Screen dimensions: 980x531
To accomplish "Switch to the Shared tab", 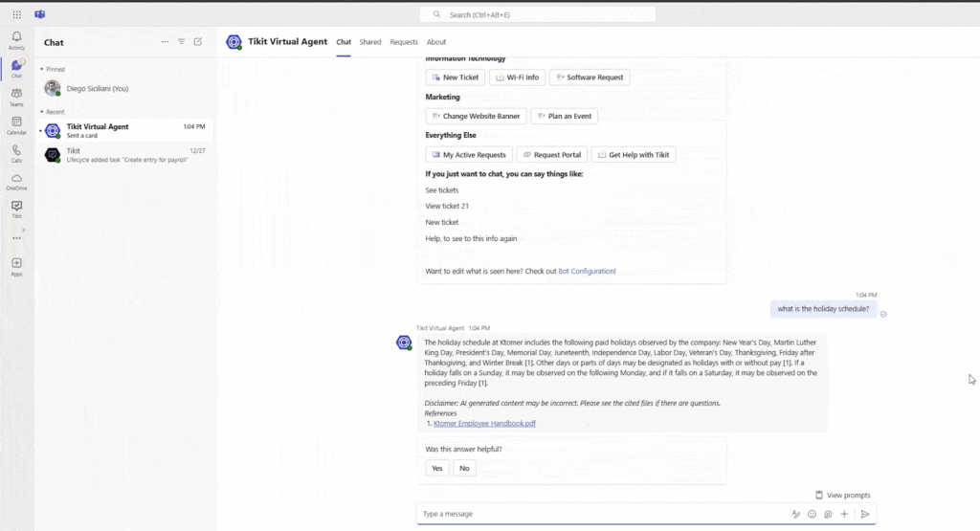I will point(370,42).
